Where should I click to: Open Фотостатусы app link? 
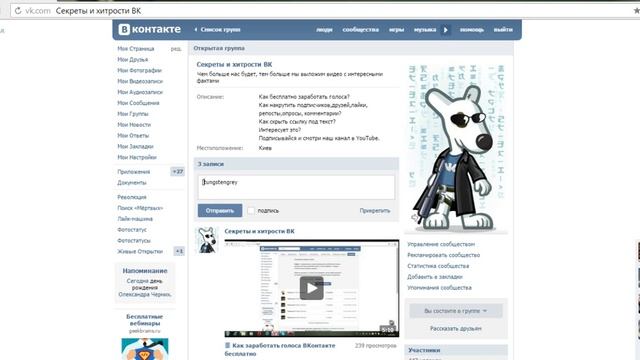click(x=134, y=241)
